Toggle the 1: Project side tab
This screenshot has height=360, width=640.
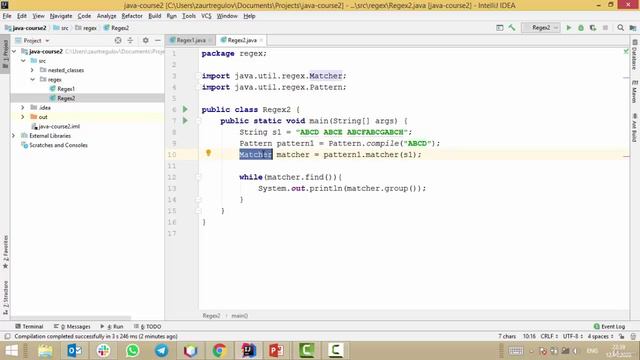pos(5,54)
